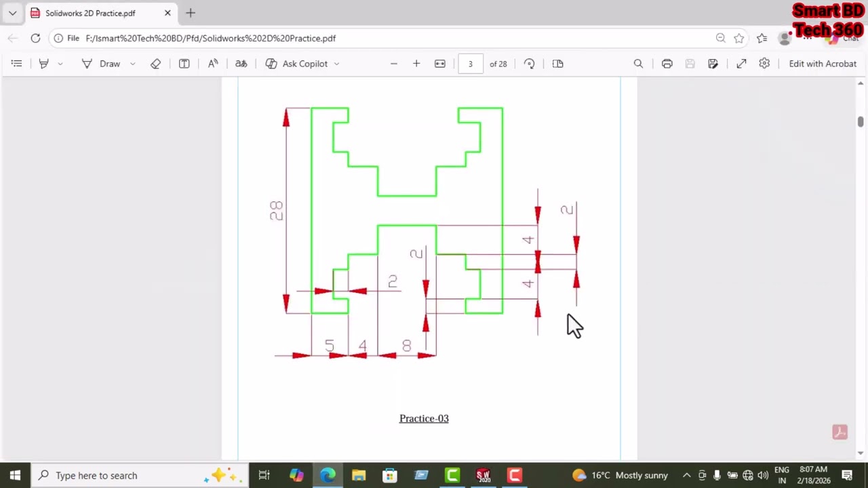868x488 pixels.
Task: Click the address bar zoom indicator icon
Action: pyautogui.click(x=721, y=38)
